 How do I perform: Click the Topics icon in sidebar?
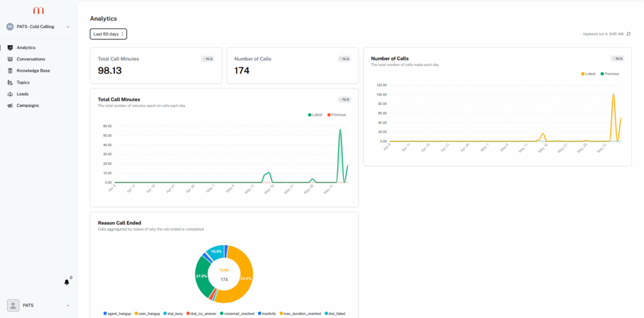pyautogui.click(x=9, y=82)
